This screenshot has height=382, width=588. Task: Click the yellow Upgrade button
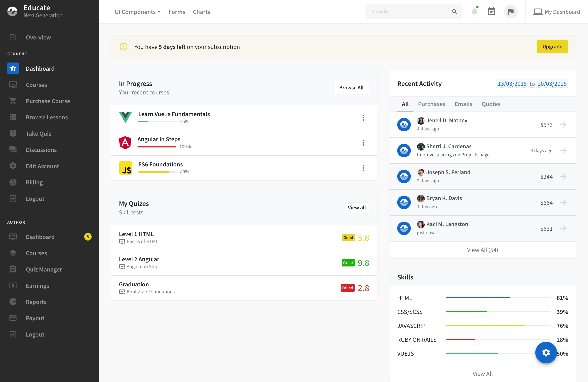(552, 47)
